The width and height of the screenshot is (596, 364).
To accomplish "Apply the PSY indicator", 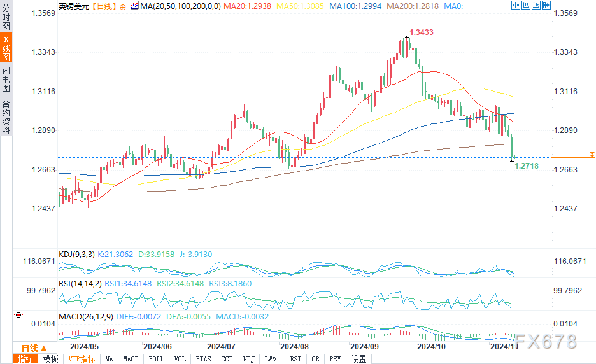I will pyautogui.click(x=335, y=359).
